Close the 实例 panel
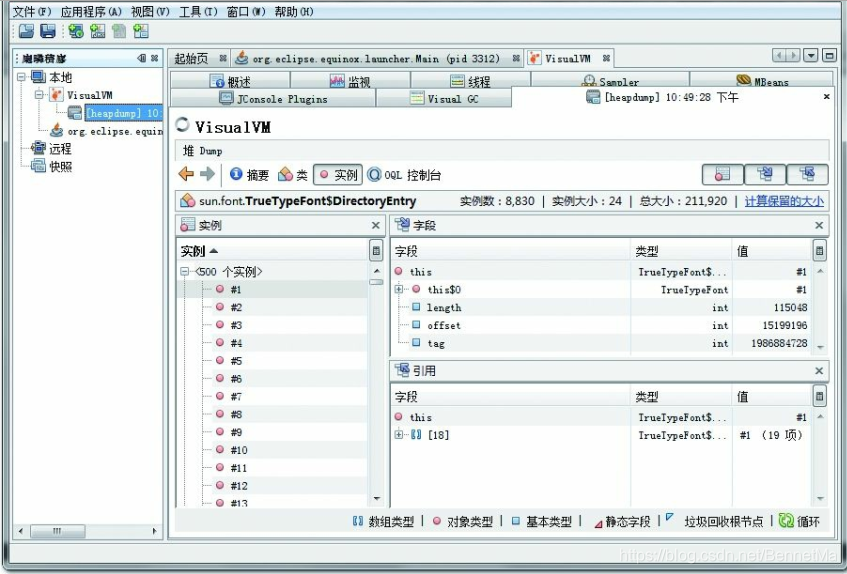Viewport: 847px width, 574px height. click(x=376, y=225)
